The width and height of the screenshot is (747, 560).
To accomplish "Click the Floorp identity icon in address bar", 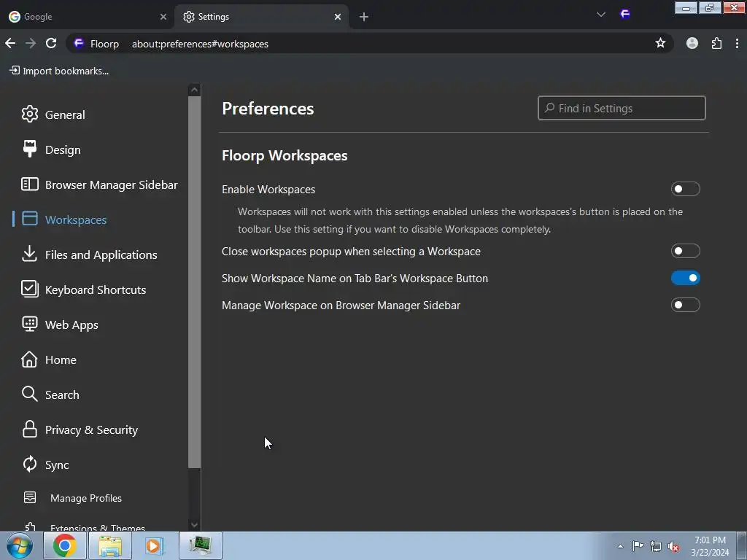I will tap(79, 43).
